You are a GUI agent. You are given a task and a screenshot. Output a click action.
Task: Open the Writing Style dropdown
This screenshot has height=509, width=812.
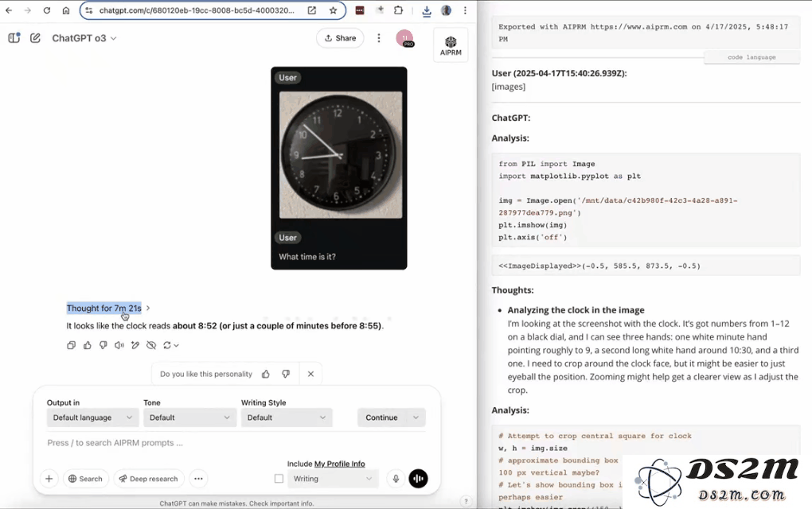point(287,418)
